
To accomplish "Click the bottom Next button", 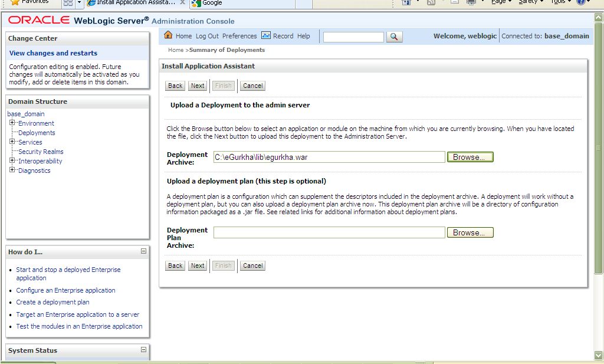I will point(198,265).
